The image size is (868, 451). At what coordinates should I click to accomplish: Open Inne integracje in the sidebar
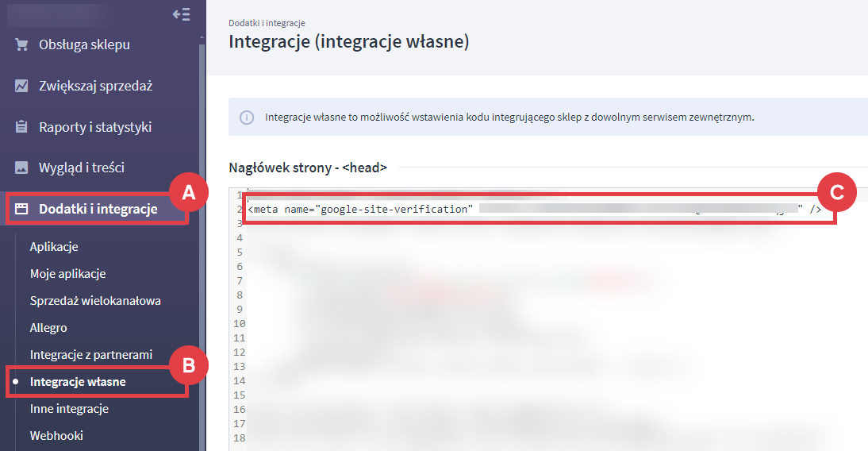[x=69, y=409]
